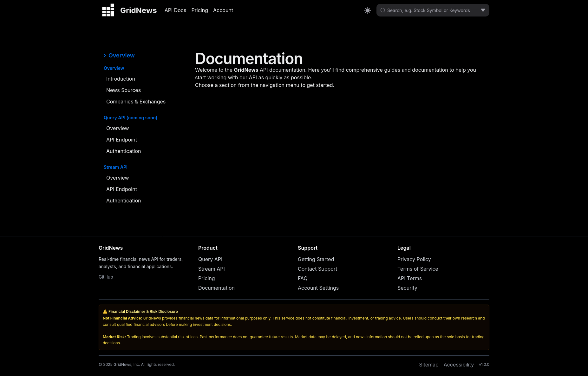
Task: Toggle the light/dark theme sun icon
Action: pos(368,10)
